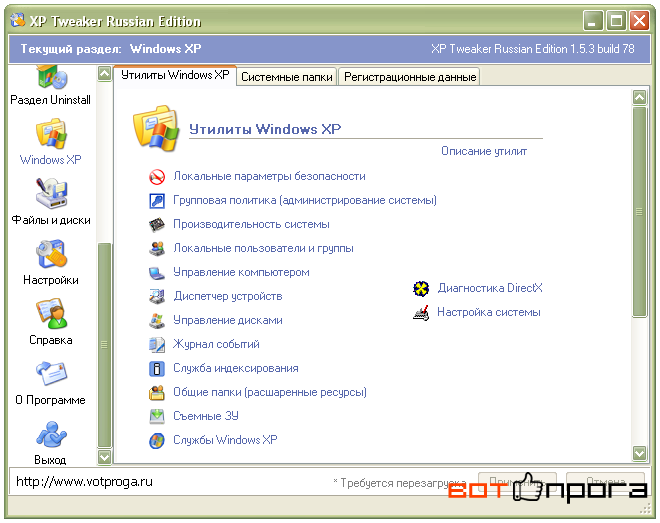Click the Настройка системы icon
The image size is (660, 523).
(421, 313)
